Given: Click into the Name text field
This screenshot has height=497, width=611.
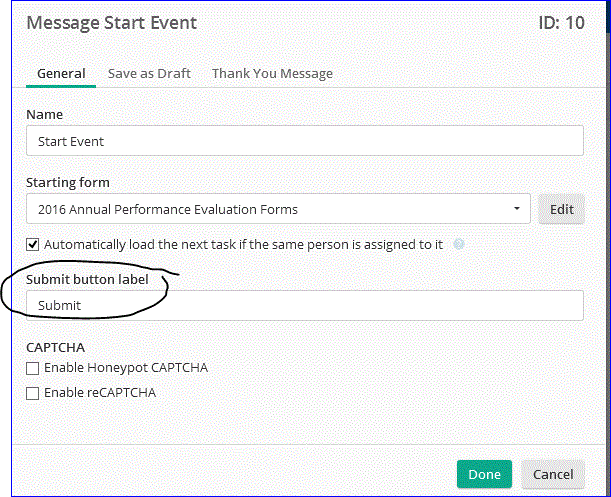Looking at the screenshot, I should tap(304, 141).
